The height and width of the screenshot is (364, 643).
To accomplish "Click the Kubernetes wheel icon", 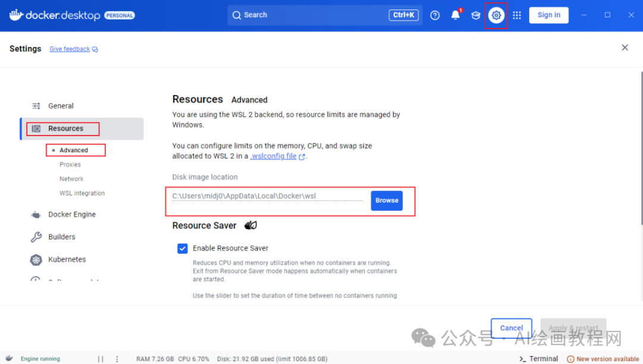I will (36, 259).
